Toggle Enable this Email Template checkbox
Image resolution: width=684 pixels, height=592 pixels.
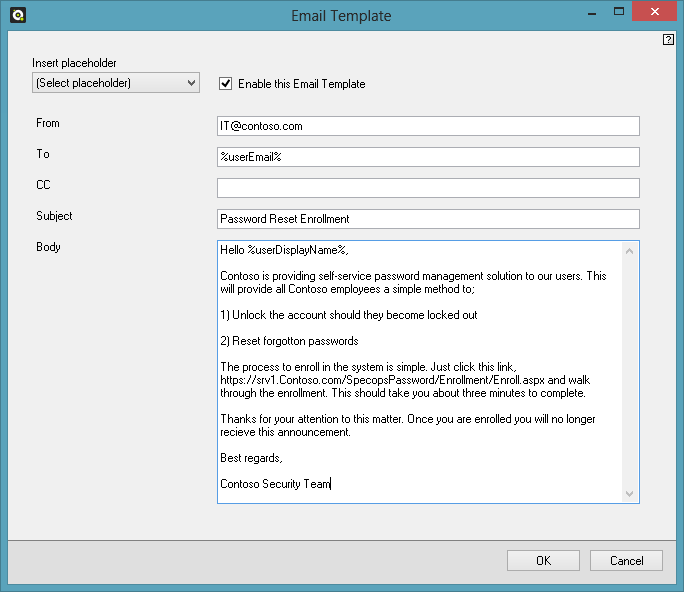pos(225,83)
